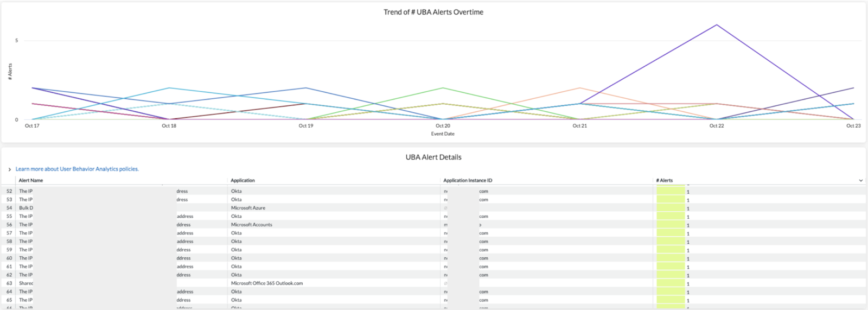Select the Oct 18 date label

(169, 125)
